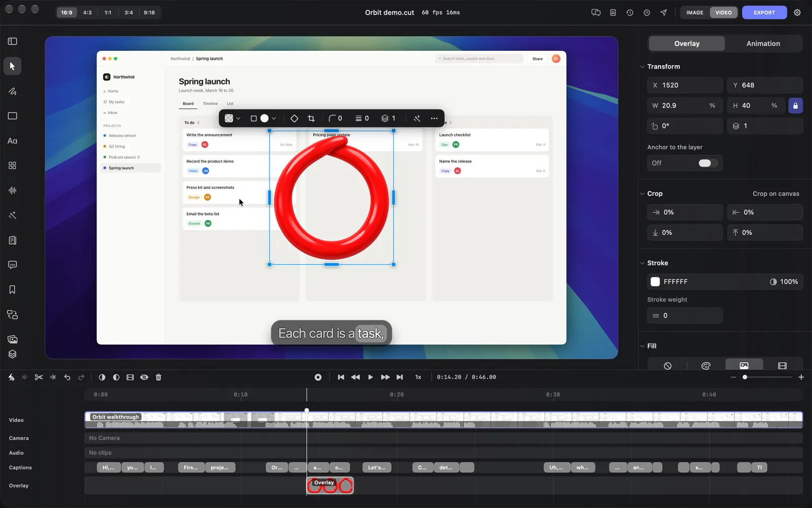Switch to the Animation tab

click(763, 44)
